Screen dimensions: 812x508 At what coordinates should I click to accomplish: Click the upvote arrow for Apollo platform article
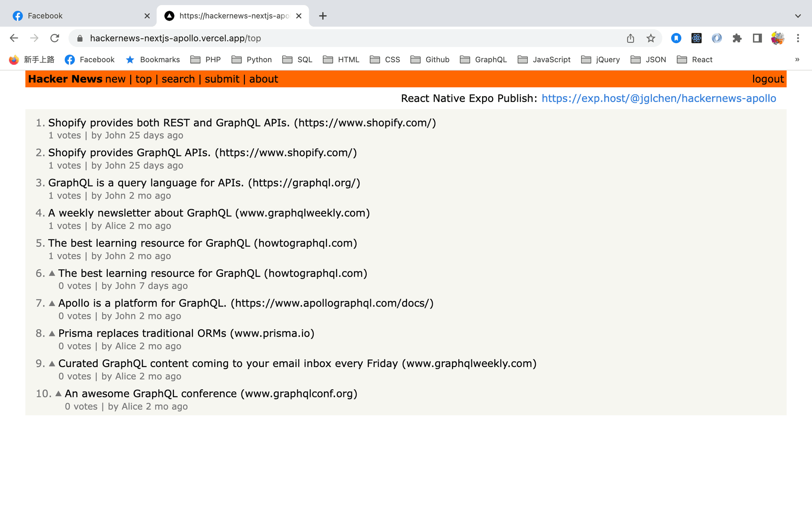click(52, 303)
